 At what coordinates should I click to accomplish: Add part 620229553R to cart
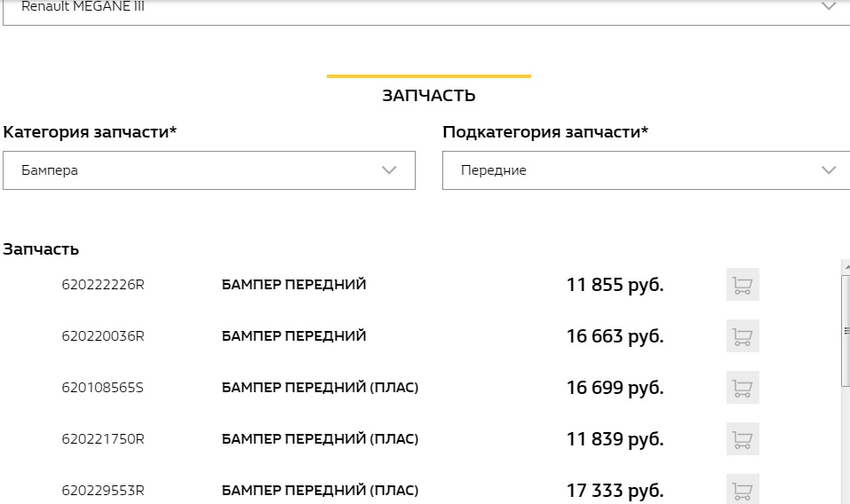pos(743,489)
